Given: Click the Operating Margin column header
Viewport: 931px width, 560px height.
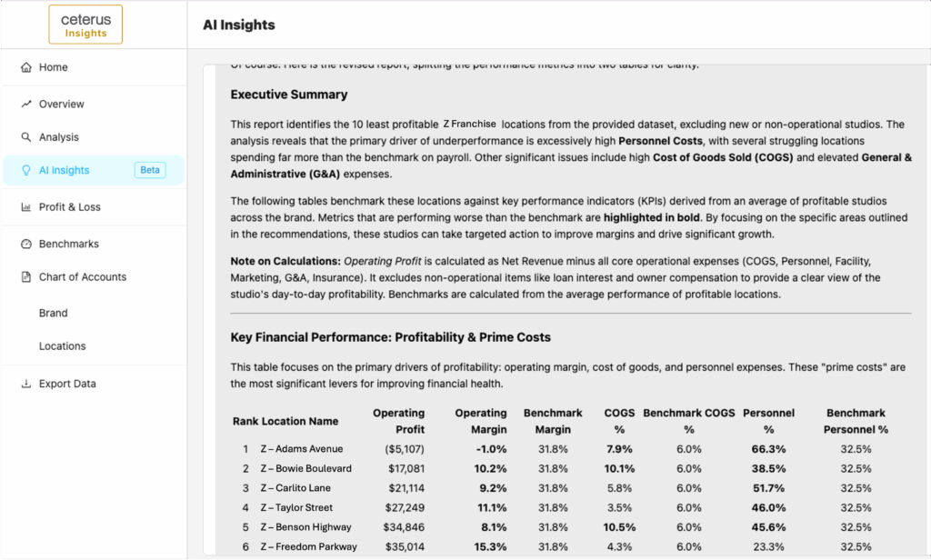Looking at the screenshot, I should (x=481, y=421).
